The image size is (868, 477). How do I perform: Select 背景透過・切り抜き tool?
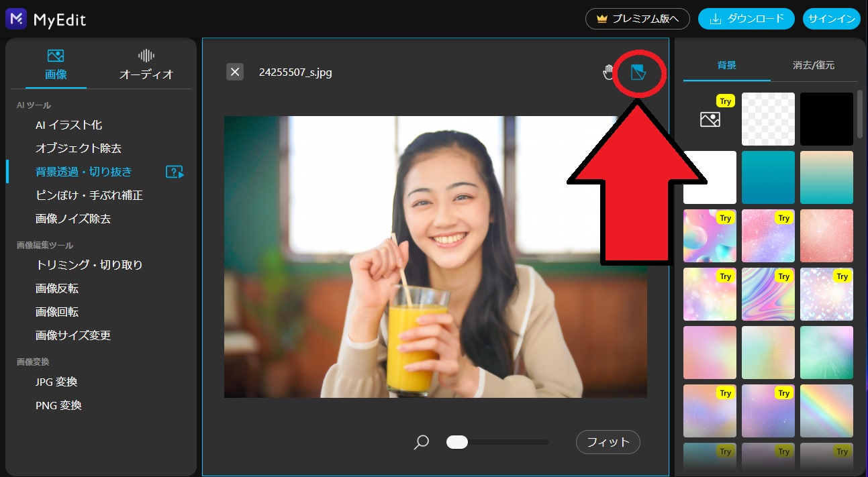(x=84, y=172)
